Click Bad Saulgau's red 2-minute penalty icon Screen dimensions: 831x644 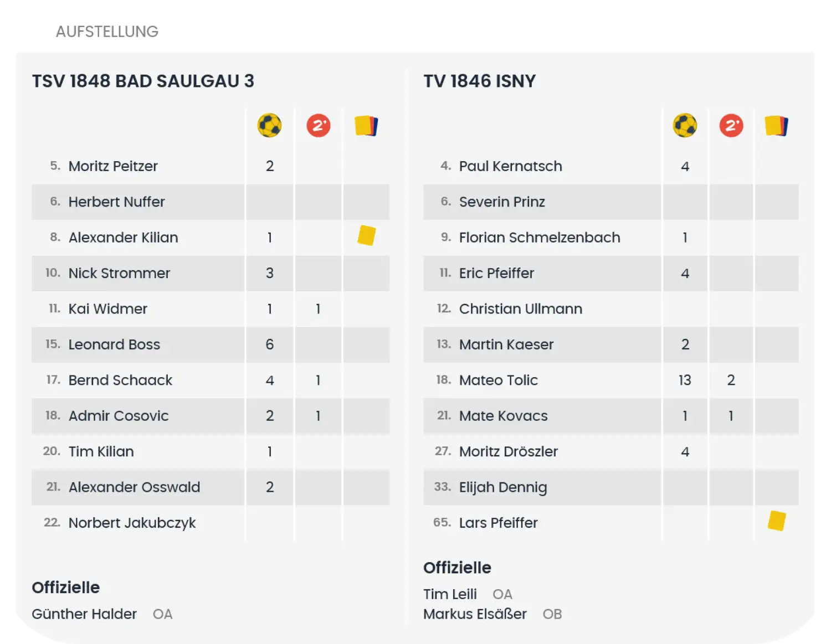click(x=318, y=126)
